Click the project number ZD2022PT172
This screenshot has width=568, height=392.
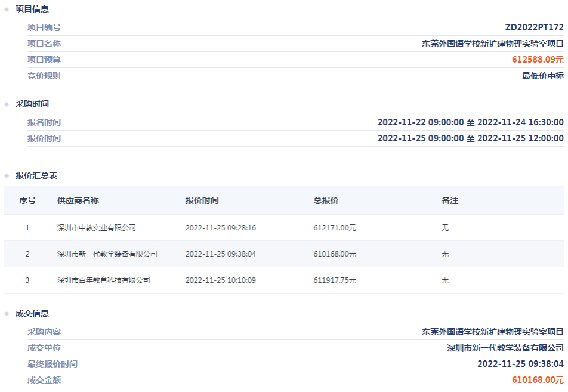coord(535,27)
